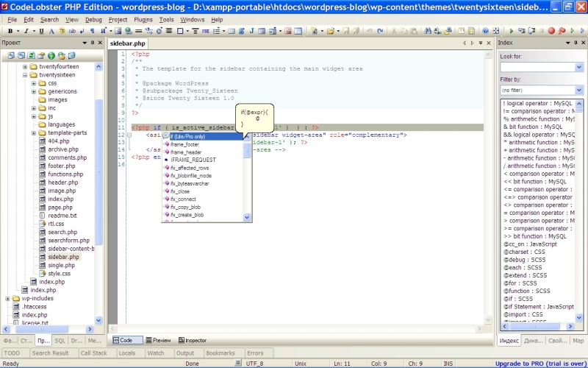Insert line break arrow icon
Screen dimensions: 588x368
pos(82,31)
